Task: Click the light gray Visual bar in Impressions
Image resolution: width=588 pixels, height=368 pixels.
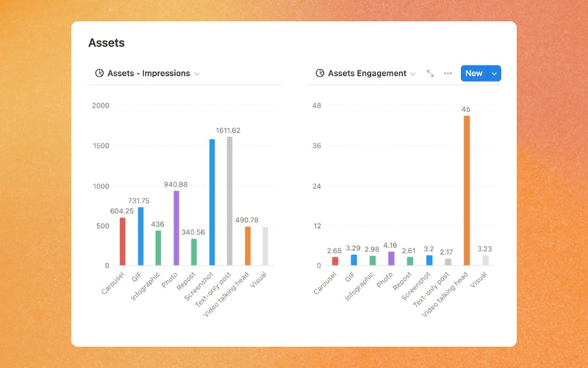Action: (x=265, y=247)
